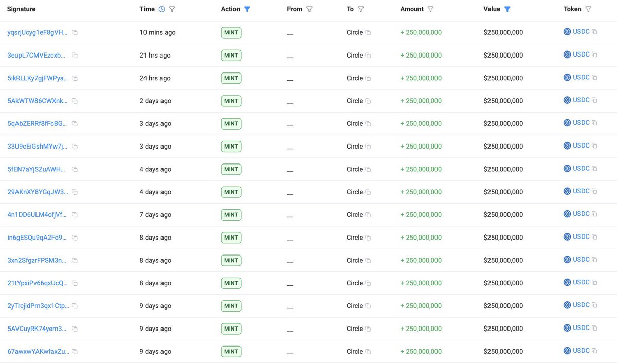Open the Time column filter
This screenshot has height=364, width=617.
coord(172,9)
